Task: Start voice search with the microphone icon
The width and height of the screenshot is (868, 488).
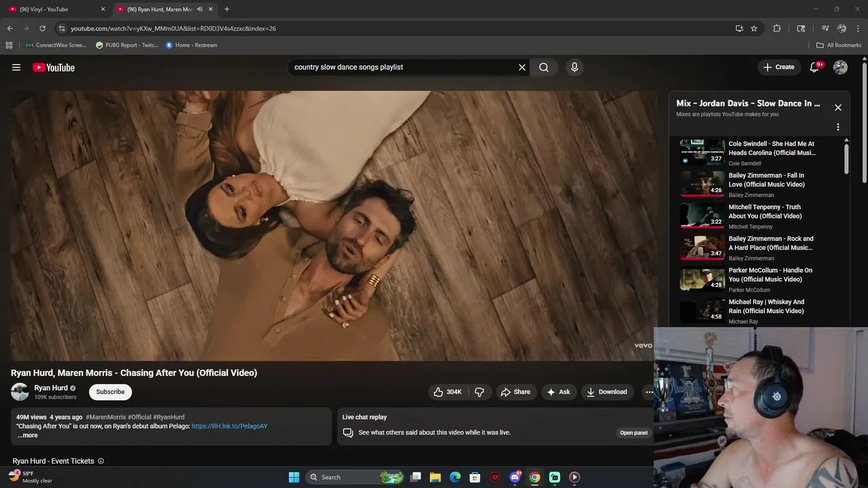Action: (x=574, y=67)
